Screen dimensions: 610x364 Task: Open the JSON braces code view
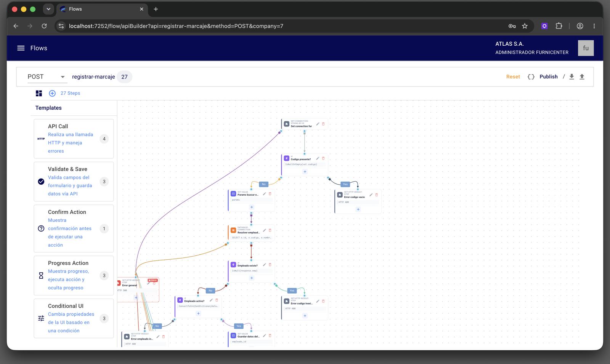531,77
